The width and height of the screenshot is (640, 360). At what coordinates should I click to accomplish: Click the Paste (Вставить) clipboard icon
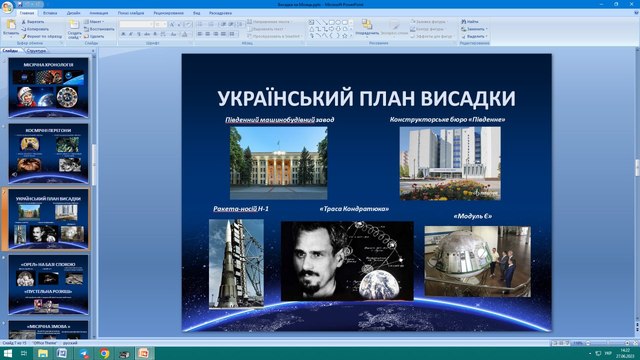click(x=11, y=24)
